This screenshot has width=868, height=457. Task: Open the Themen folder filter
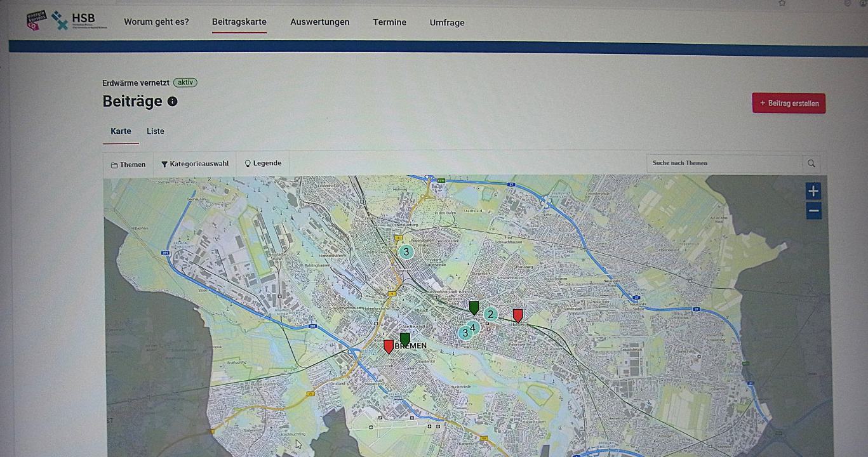pos(128,164)
